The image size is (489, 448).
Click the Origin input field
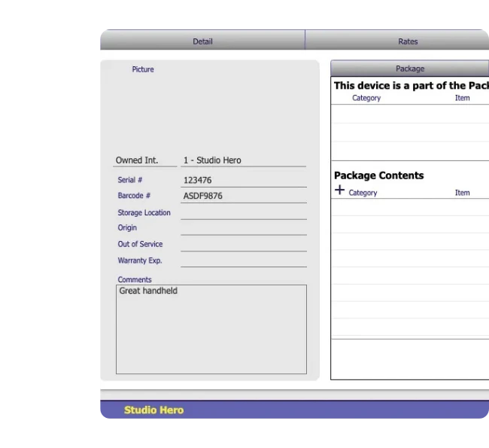click(x=244, y=228)
